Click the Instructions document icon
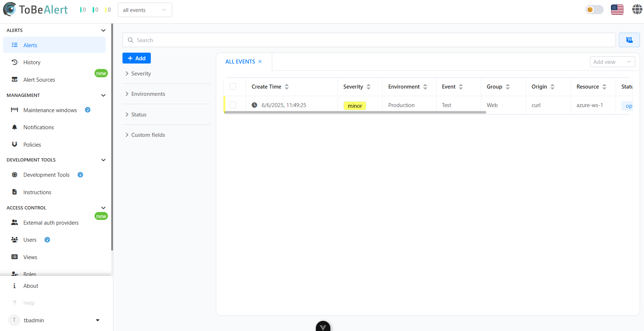The image size is (644, 331). (x=15, y=192)
